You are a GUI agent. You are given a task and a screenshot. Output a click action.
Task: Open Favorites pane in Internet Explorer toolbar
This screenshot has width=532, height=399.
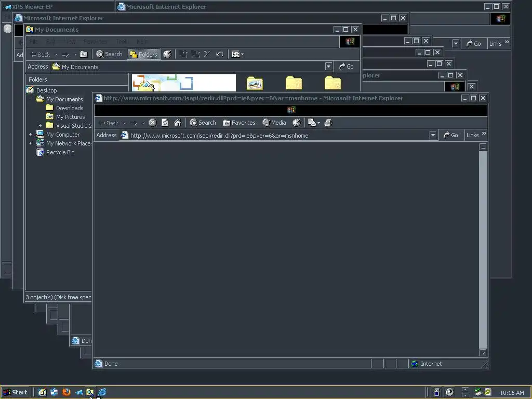[239, 123]
